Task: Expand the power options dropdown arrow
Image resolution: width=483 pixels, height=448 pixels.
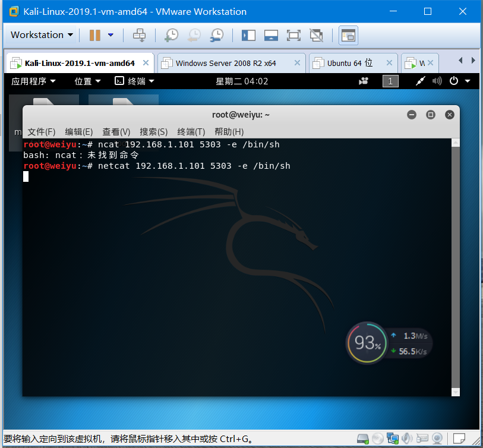Action: tap(111, 35)
